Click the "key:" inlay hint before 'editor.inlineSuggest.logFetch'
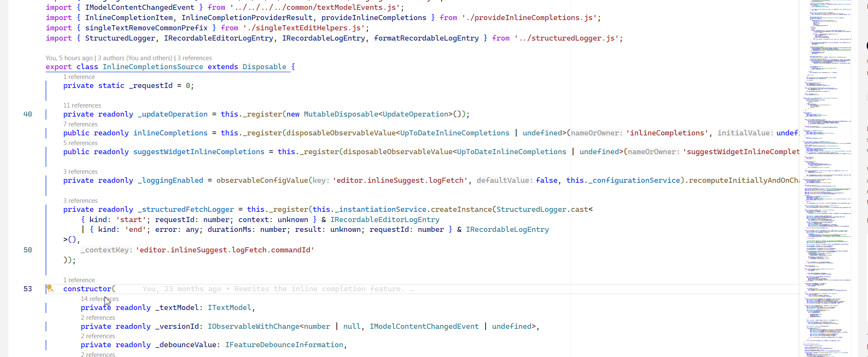 (321, 180)
